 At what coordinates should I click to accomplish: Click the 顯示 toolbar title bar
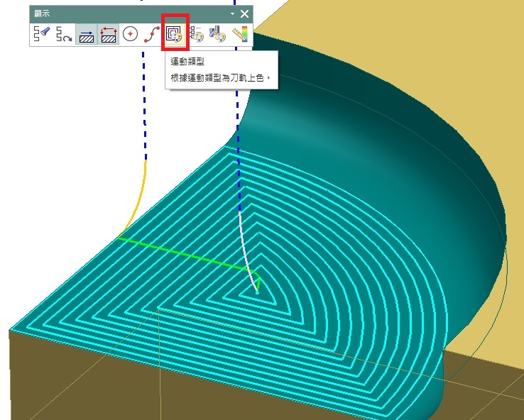tap(141, 13)
